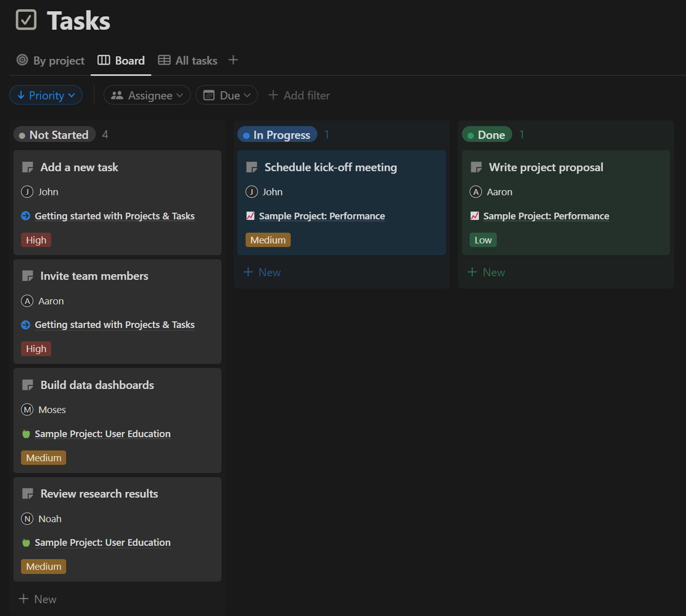Click the Done status column header
This screenshot has height=616, width=686.
(x=487, y=135)
